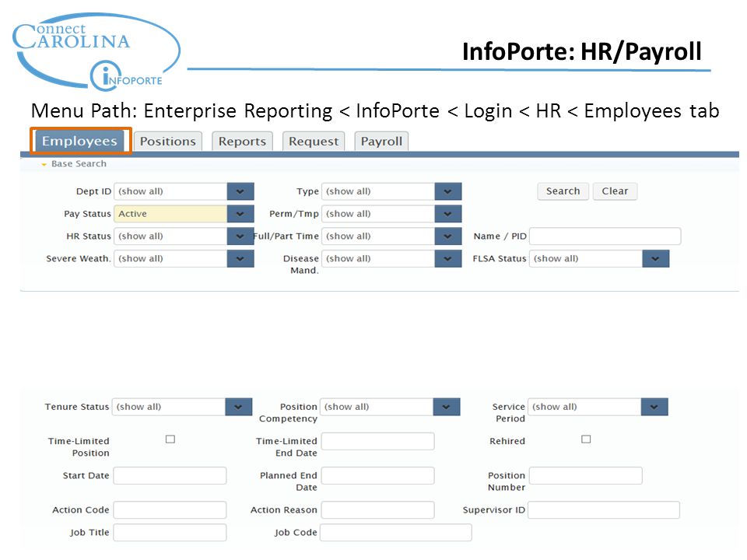Image resolution: width=747 pixels, height=560 pixels.
Task: Open the Position Competency dropdown
Action: point(447,407)
